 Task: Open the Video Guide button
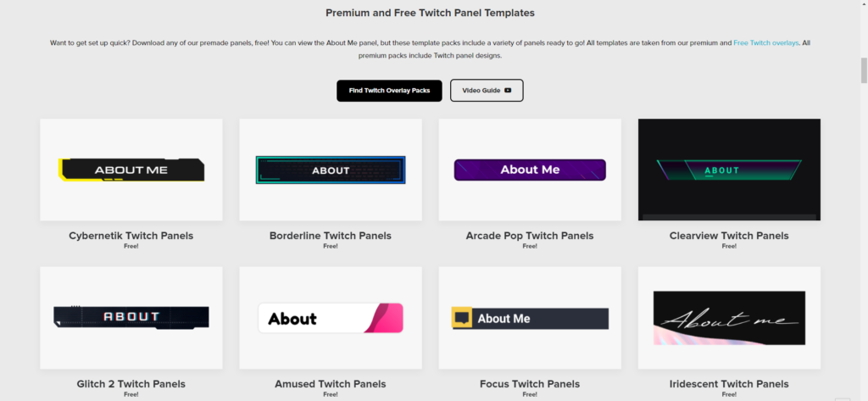click(487, 90)
